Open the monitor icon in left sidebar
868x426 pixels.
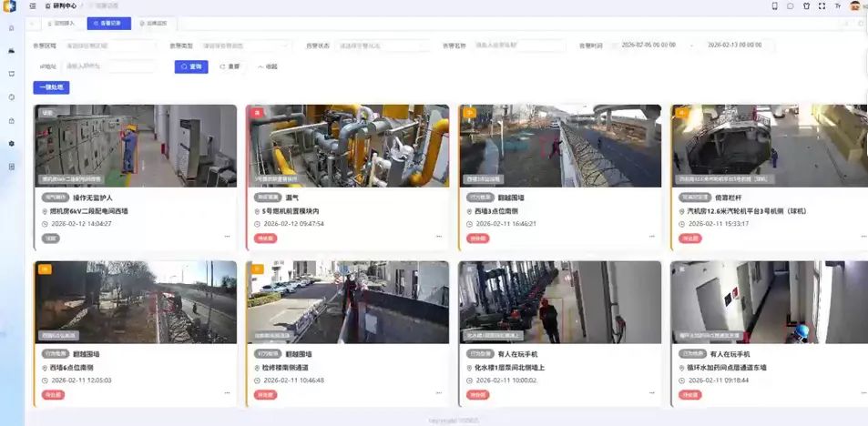coord(12,74)
